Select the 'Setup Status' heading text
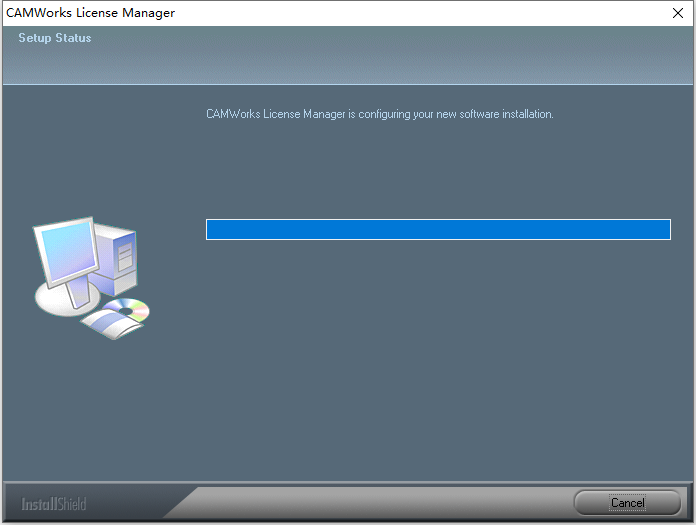The width and height of the screenshot is (696, 525). click(x=55, y=38)
